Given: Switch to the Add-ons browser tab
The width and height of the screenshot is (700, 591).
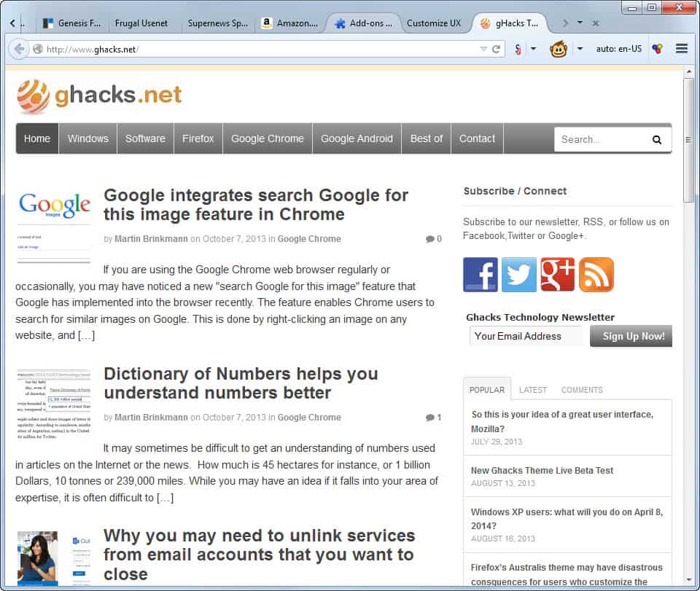Looking at the screenshot, I should 365,23.
